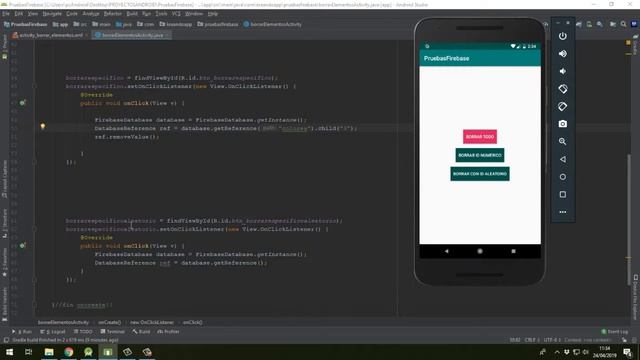
Task: Tap the phone's on-screen back navigation button
Action: click(x=446, y=251)
